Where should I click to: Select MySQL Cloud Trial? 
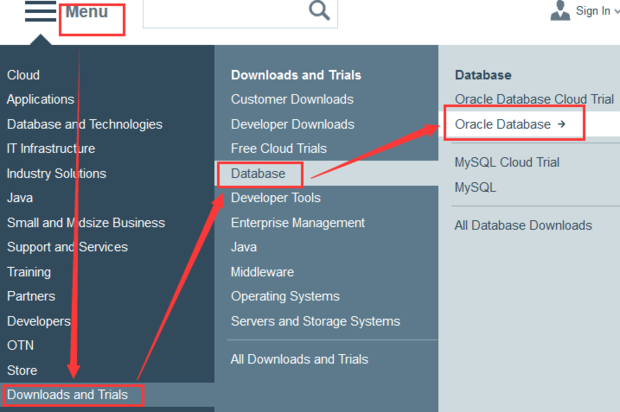point(507,162)
